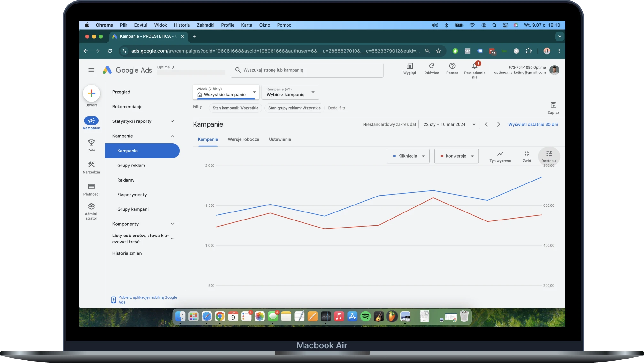Drag the Dostosuj scale slider to 800
Image resolution: width=644 pixels, height=363 pixels.
click(549, 156)
